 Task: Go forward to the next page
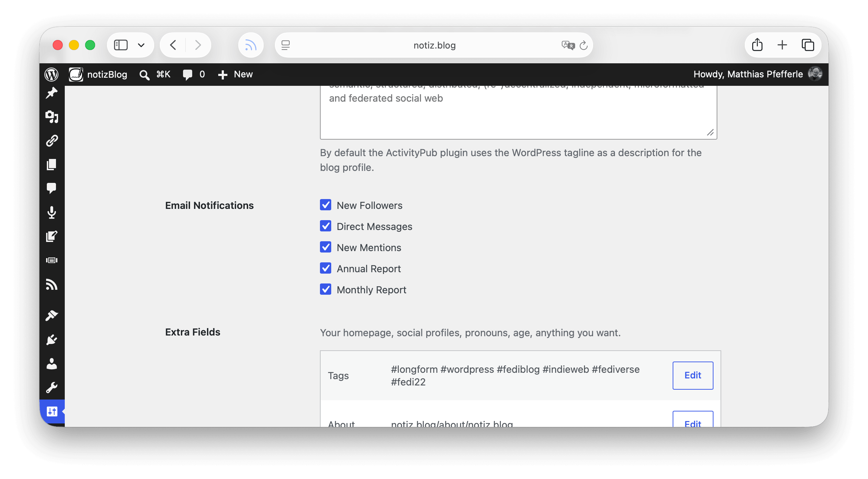pos(198,45)
